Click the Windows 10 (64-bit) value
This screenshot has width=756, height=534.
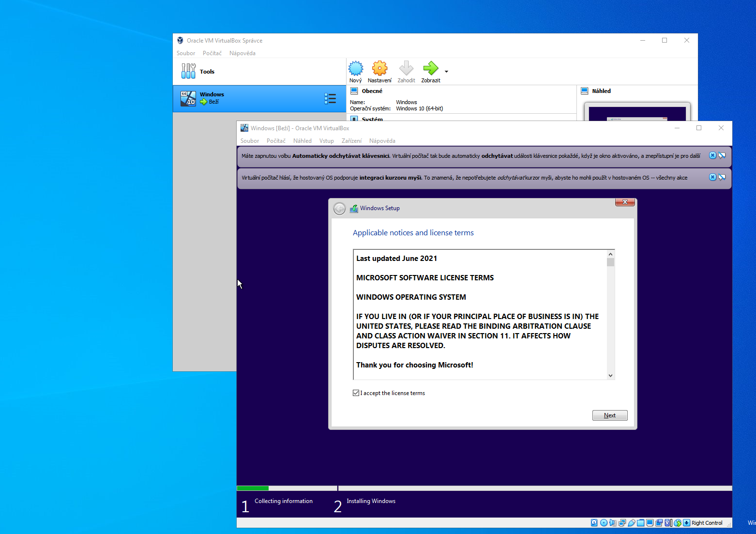[x=420, y=108]
